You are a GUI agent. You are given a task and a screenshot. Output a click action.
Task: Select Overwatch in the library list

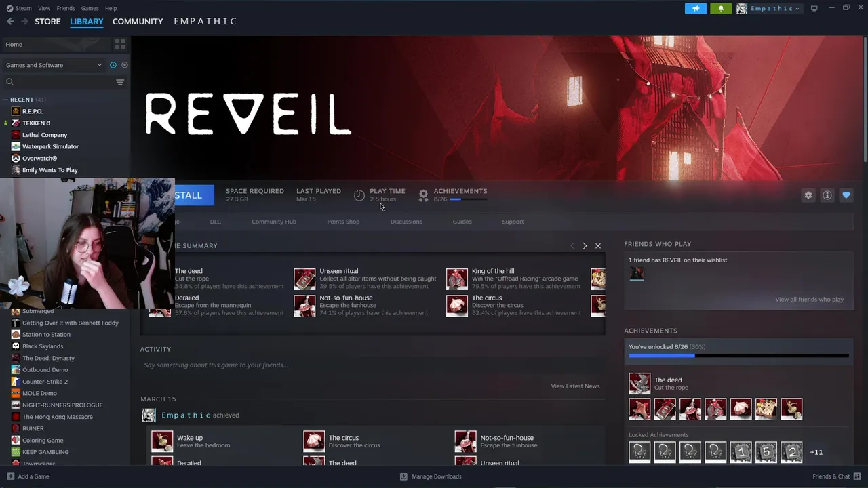(39, 158)
